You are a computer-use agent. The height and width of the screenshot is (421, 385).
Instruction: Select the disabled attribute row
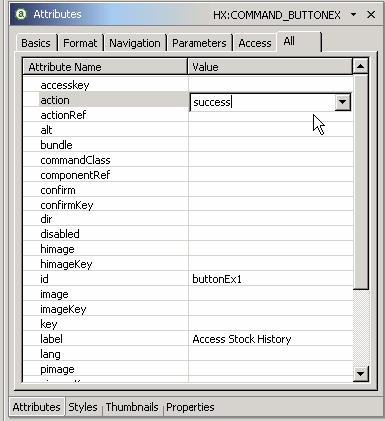coord(188,234)
